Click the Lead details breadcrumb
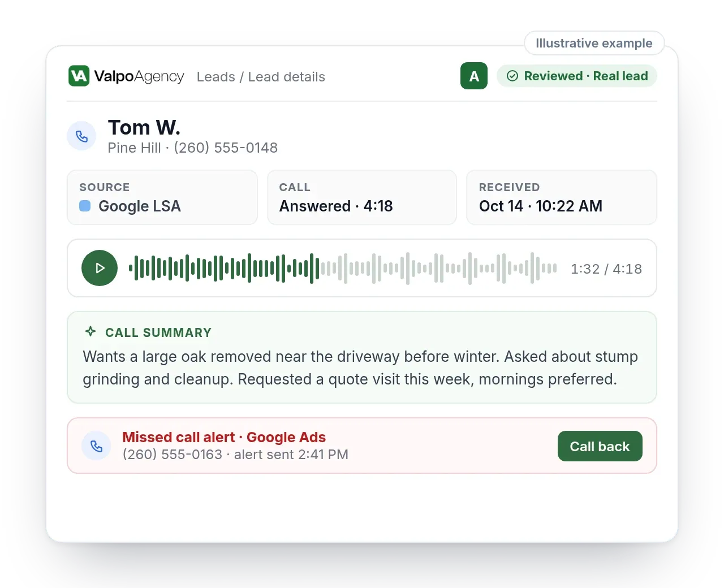 (x=286, y=77)
